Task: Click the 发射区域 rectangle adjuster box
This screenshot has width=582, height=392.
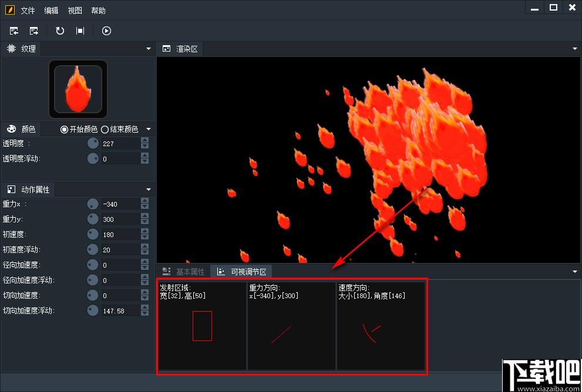Action: point(202,326)
